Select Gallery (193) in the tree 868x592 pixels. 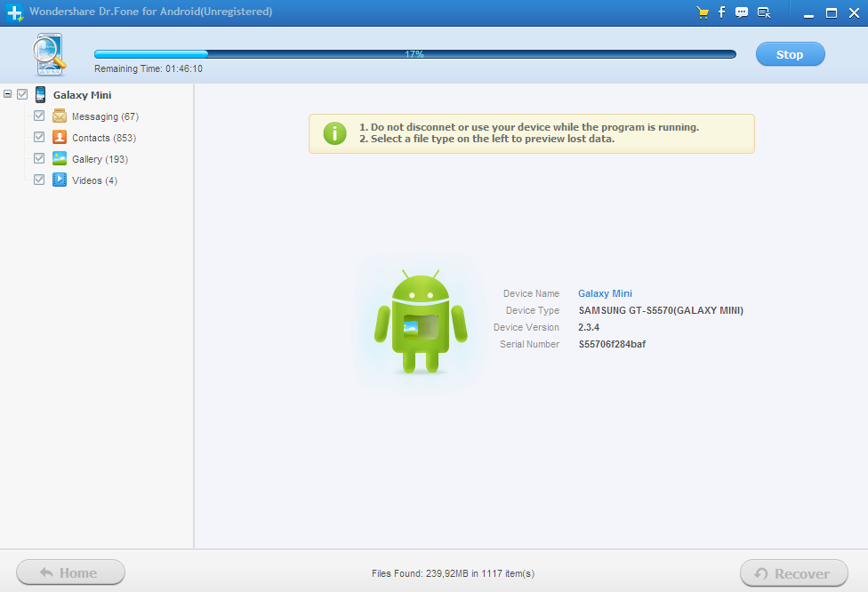point(100,159)
